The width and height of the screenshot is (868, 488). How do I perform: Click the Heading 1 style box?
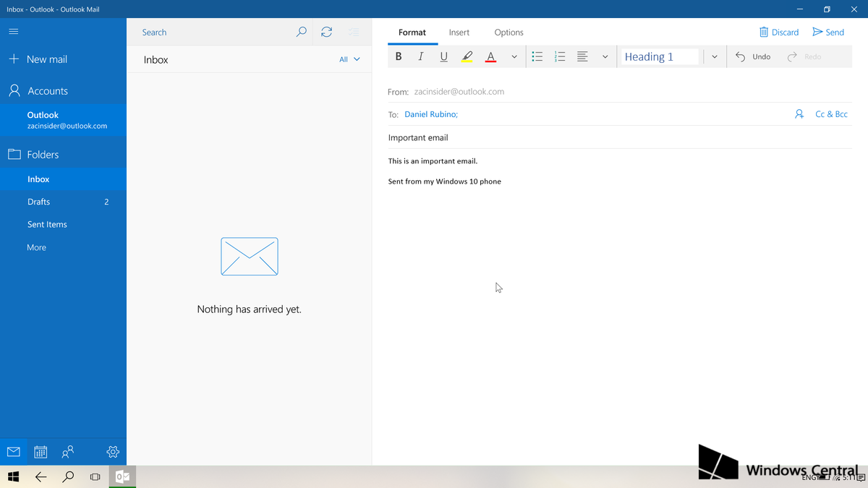point(660,56)
